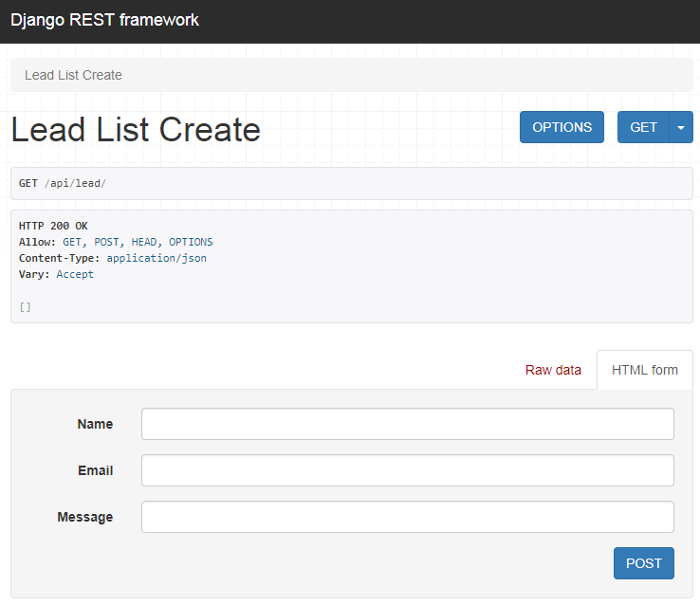700x605 pixels.
Task: Focus the Name input field
Action: [407, 424]
